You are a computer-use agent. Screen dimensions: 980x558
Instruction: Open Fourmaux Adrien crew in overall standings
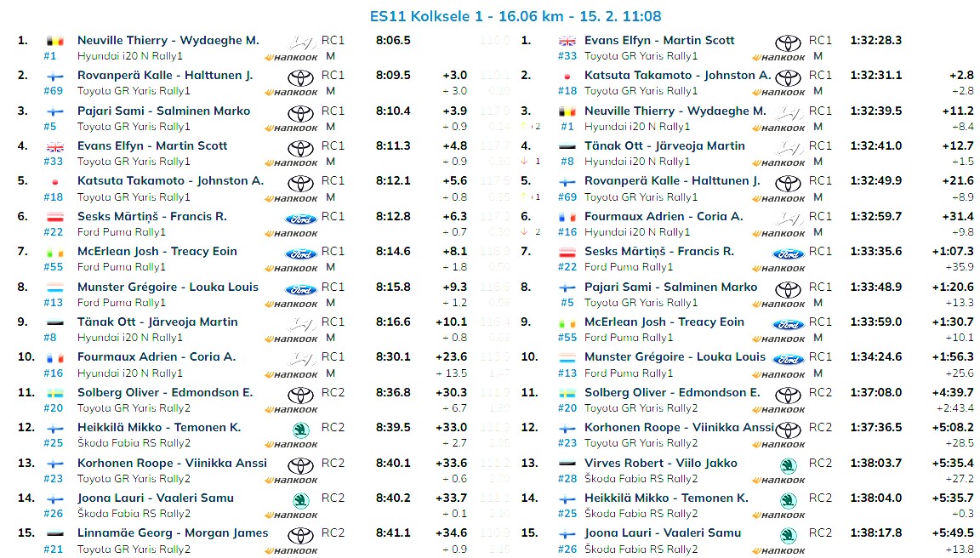click(664, 216)
